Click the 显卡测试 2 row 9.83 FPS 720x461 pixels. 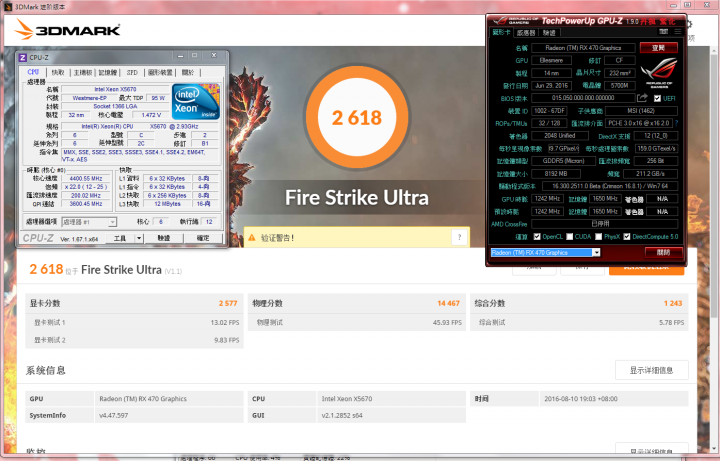pos(135,340)
